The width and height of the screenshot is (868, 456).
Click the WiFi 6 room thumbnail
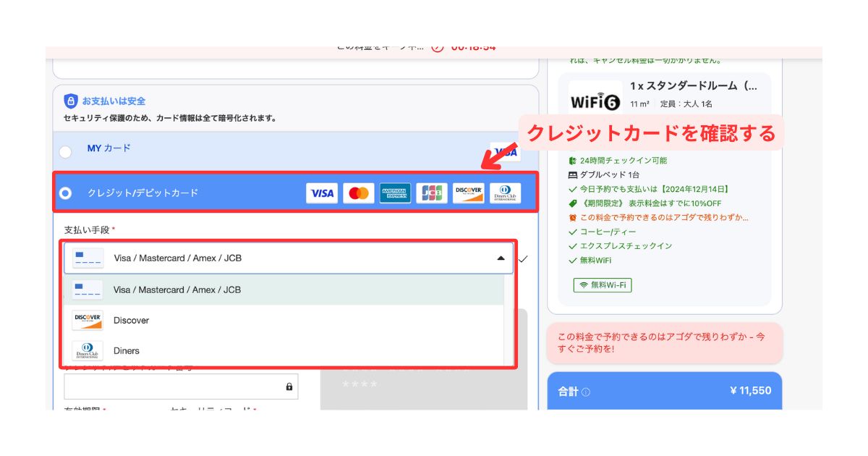(595, 102)
